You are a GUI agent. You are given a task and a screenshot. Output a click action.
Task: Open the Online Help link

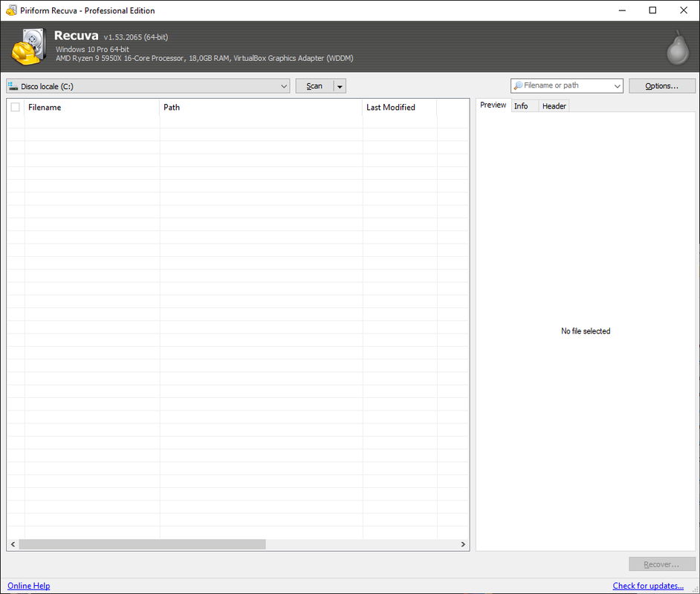(28, 586)
